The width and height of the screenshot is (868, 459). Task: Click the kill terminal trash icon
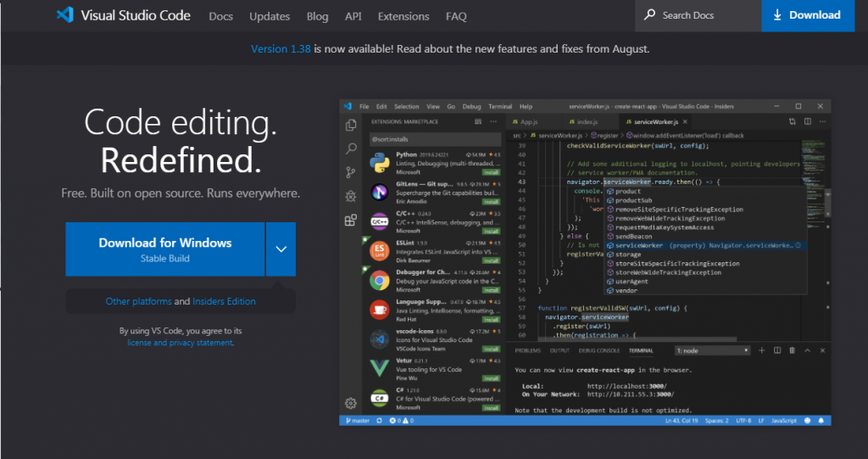[793, 350]
